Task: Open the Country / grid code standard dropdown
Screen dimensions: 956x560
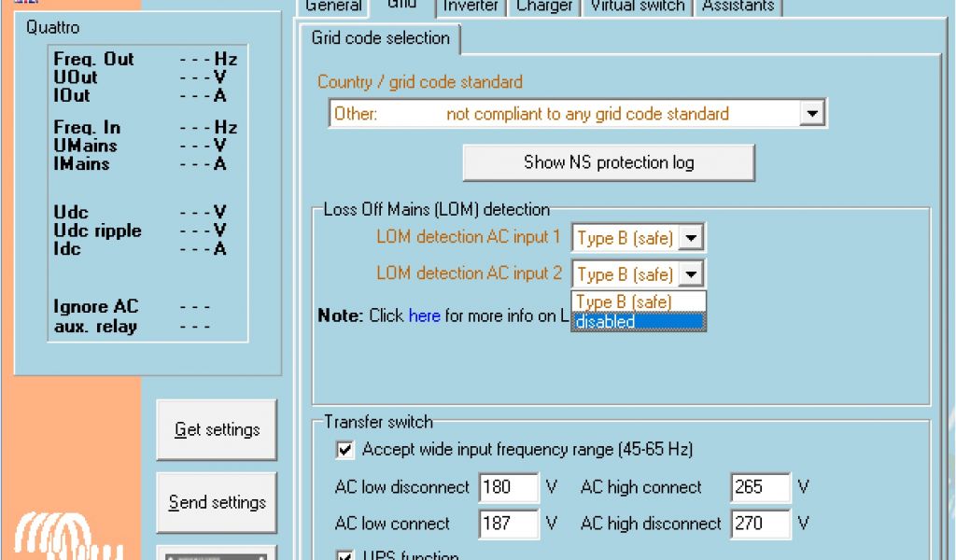Action: tap(812, 114)
